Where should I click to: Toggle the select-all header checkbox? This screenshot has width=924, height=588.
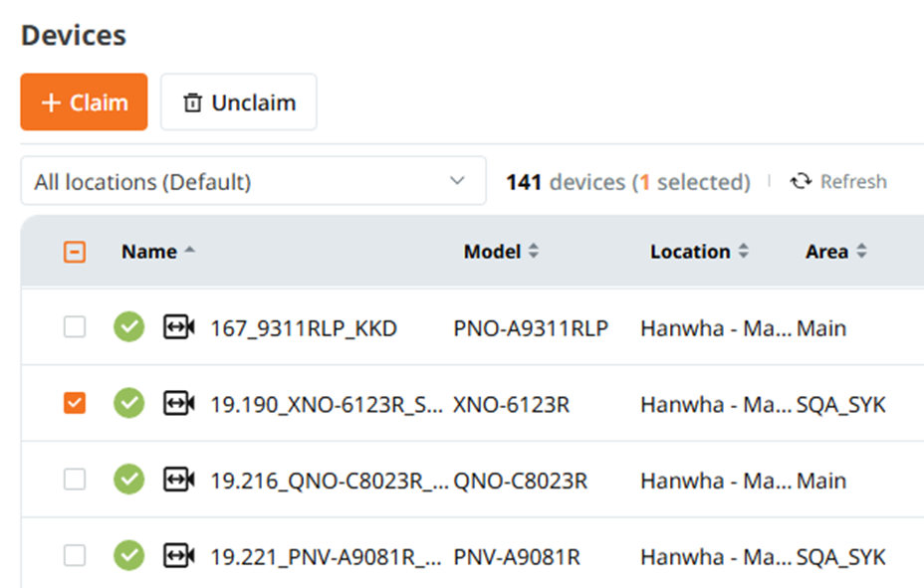point(75,252)
